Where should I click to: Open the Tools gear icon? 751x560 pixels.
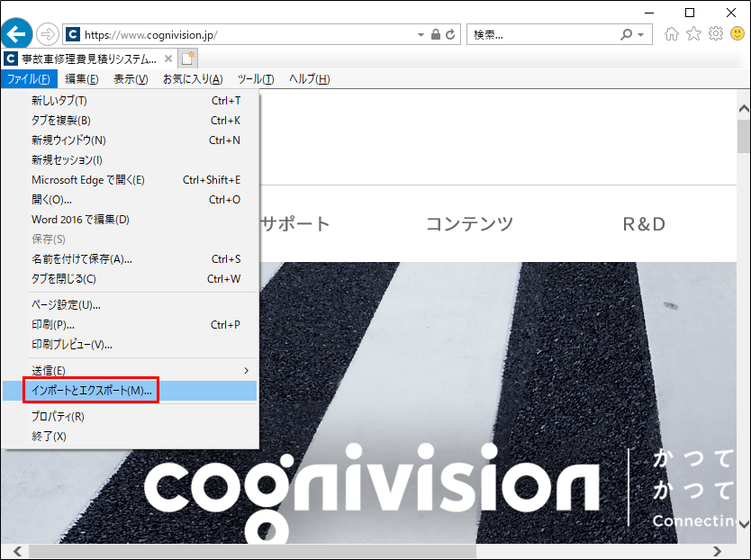pyautogui.click(x=716, y=34)
